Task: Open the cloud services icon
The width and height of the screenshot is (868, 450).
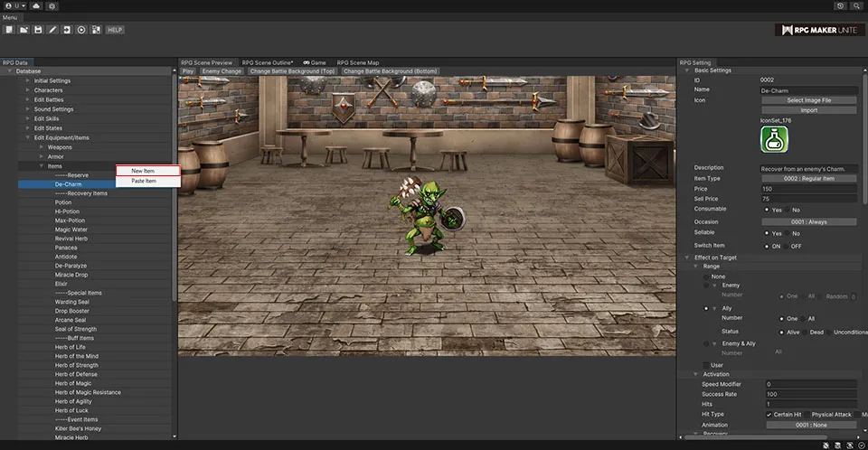Action: 35,5
